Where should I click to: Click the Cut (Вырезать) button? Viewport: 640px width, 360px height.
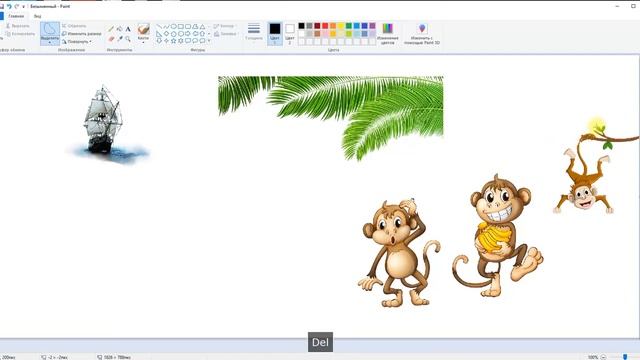pos(18,26)
